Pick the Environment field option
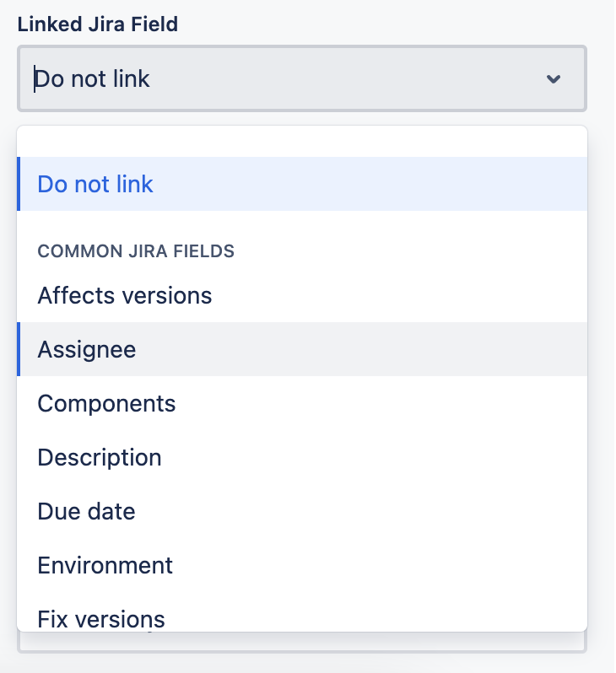616x673 pixels. [x=302, y=565]
